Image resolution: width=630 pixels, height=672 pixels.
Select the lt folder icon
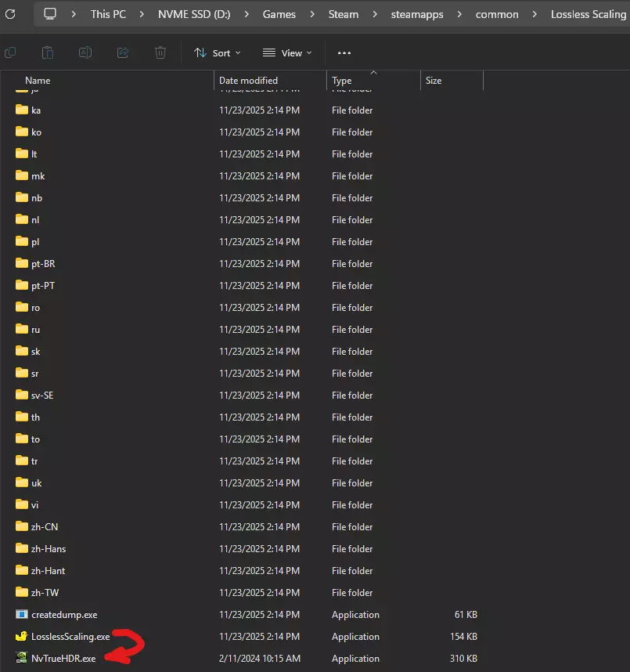pyautogui.click(x=21, y=154)
